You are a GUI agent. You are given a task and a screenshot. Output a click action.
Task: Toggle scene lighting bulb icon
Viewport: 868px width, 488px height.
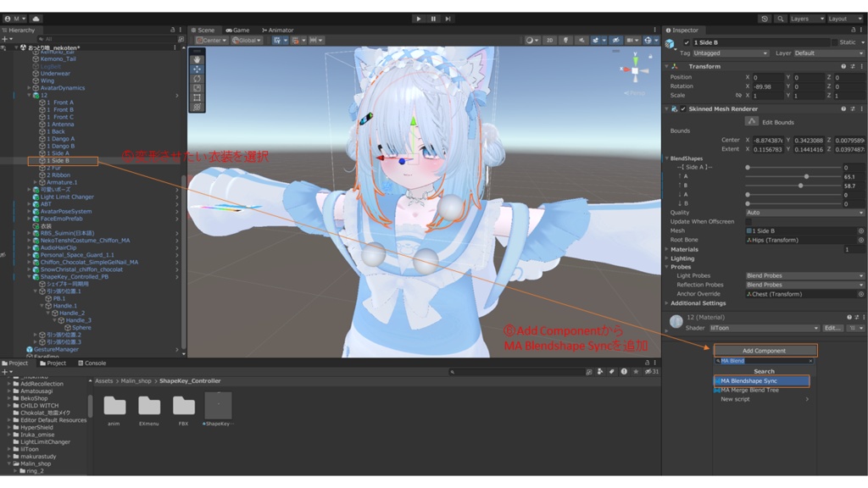point(565,41)
